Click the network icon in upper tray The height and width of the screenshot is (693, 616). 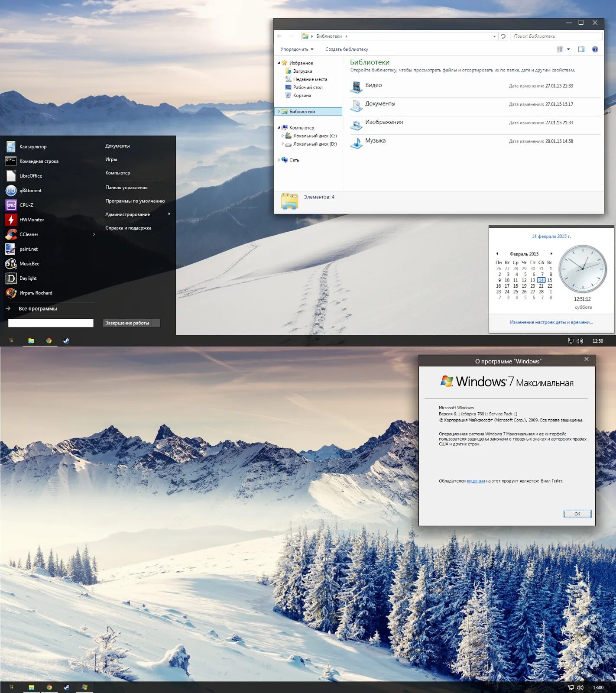click(x=571, y=341)
